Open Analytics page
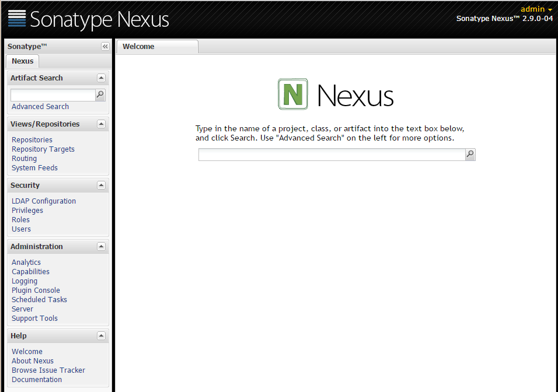Image resolution: width=558 pixels, height=392 pixels. pos(26,262)
